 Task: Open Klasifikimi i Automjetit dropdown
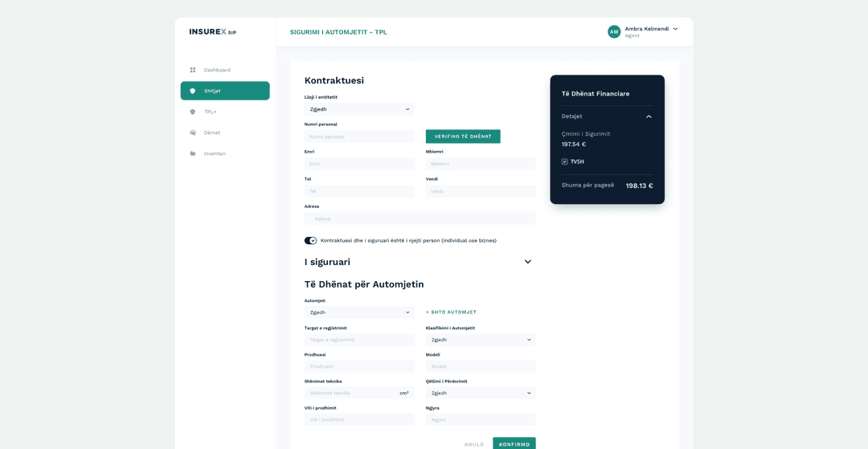(x=481, y=340)
